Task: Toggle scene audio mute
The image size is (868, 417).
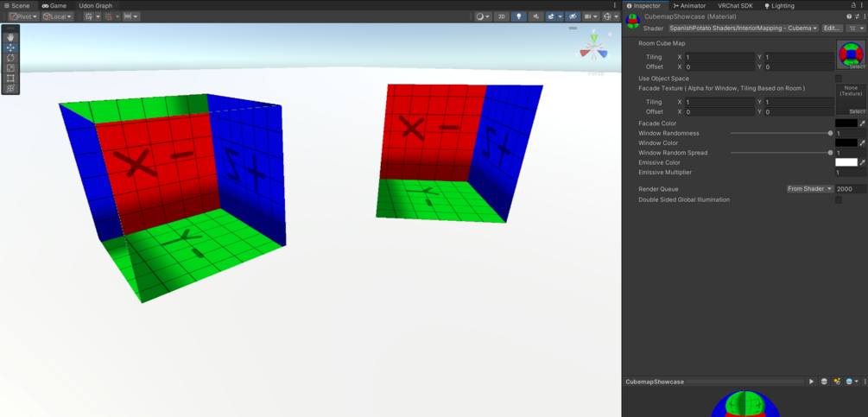Action: coord(535,16)
